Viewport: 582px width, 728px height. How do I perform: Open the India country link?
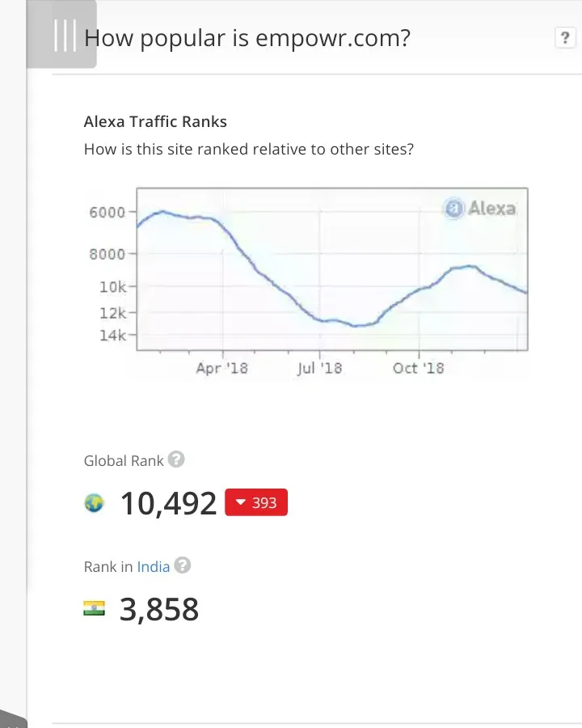(x=153, y=567)
